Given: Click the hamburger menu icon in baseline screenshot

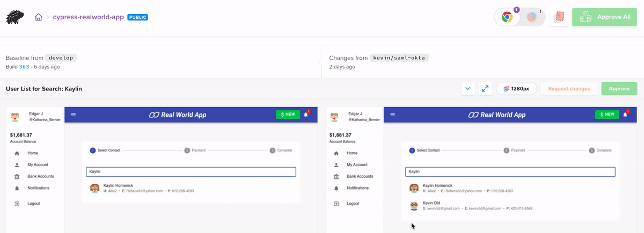Looking at the screenshot, I should (74, 115).
